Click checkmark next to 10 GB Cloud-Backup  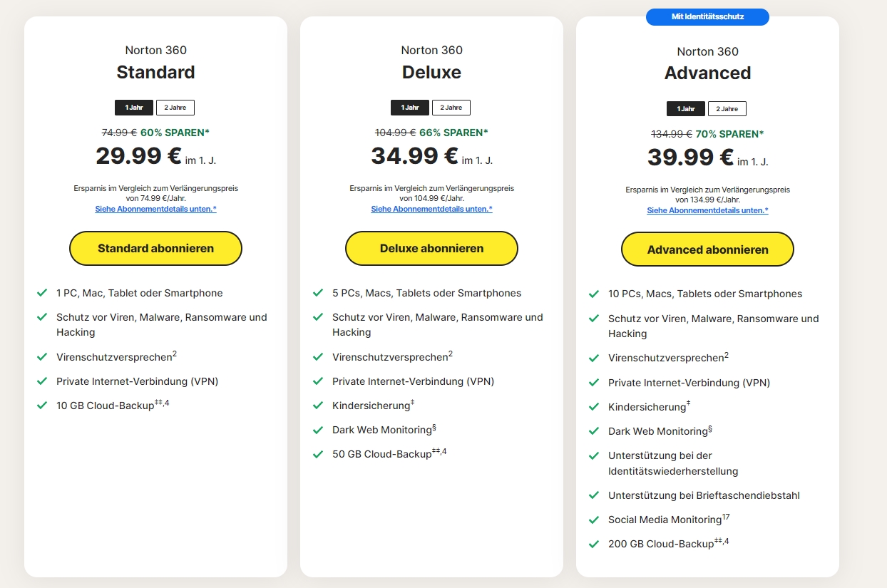(42, 405)
